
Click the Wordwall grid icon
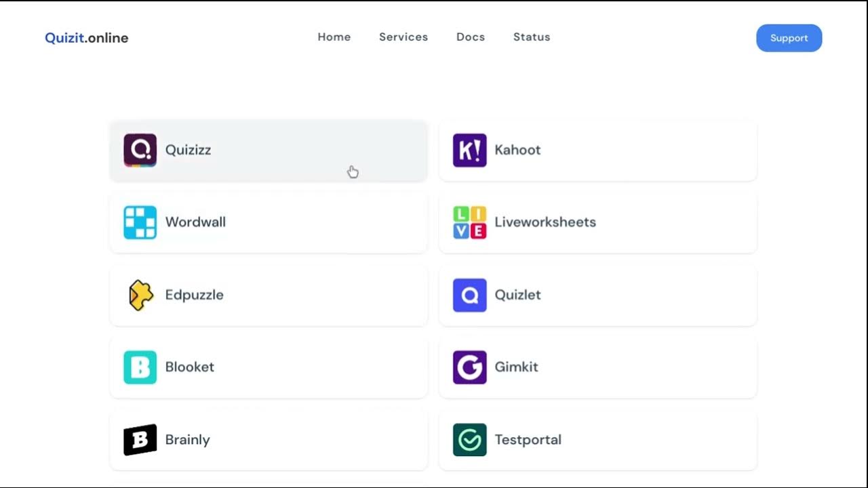pyautogui.click(x=140, y=222)
